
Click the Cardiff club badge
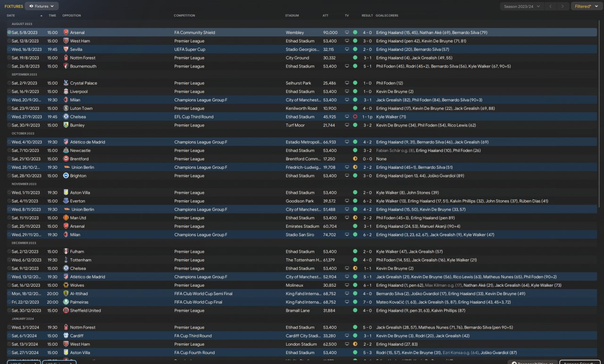pos(66,336)
